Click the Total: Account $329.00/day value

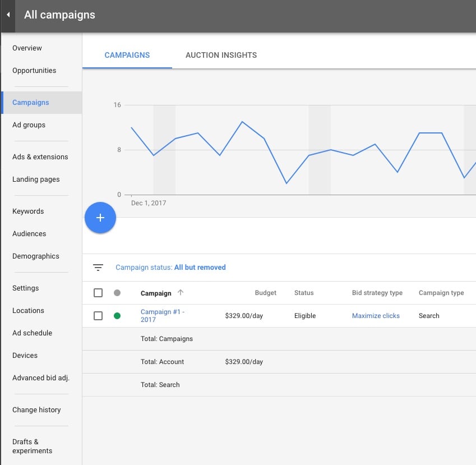244,362
